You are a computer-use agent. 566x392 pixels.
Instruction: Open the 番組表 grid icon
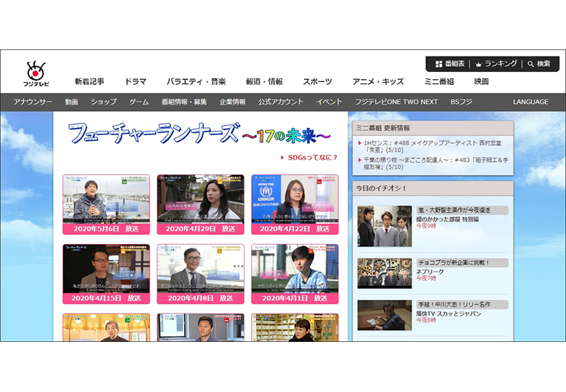(x=439, y=64)
